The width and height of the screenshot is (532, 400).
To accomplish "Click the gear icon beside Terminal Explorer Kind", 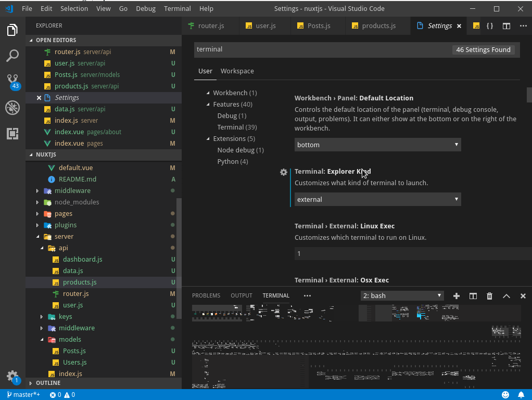I will point(284,172).
